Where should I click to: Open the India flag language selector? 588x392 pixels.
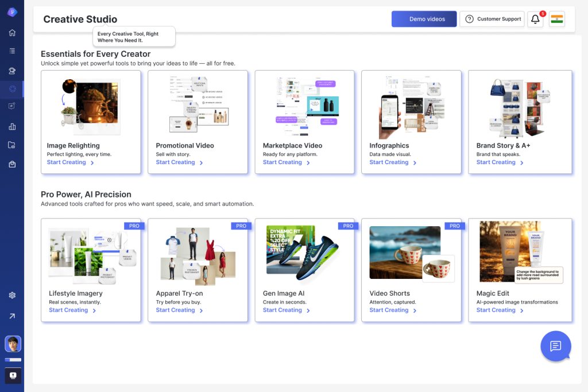coord(556,19)
